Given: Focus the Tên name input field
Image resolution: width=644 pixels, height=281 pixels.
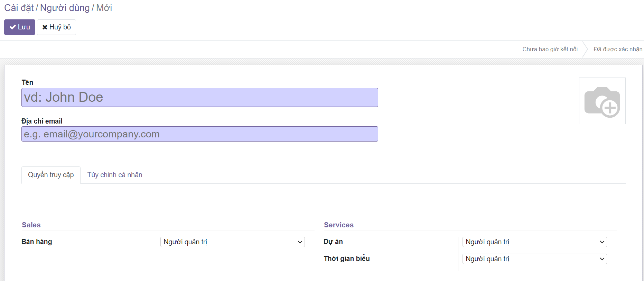Looking at the screenshot, I should tap(199, 97).
